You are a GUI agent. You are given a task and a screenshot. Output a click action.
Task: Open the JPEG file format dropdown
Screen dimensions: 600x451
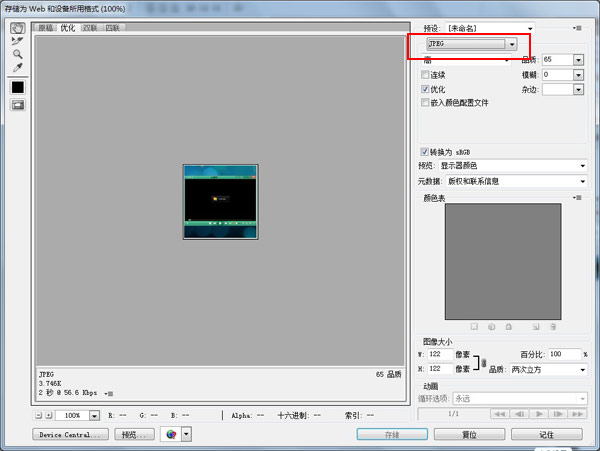point(472,44)
